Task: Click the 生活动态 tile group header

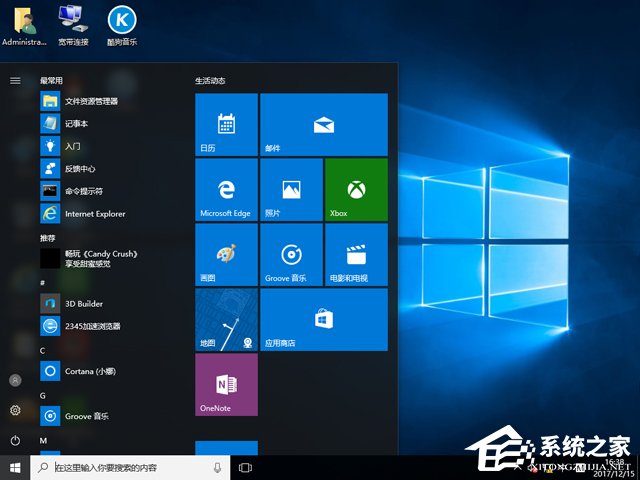Action: coord(210,80)
